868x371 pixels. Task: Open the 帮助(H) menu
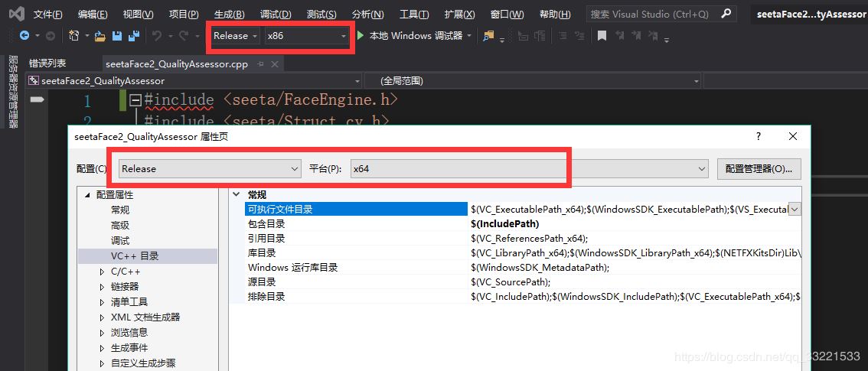(555, 14)
